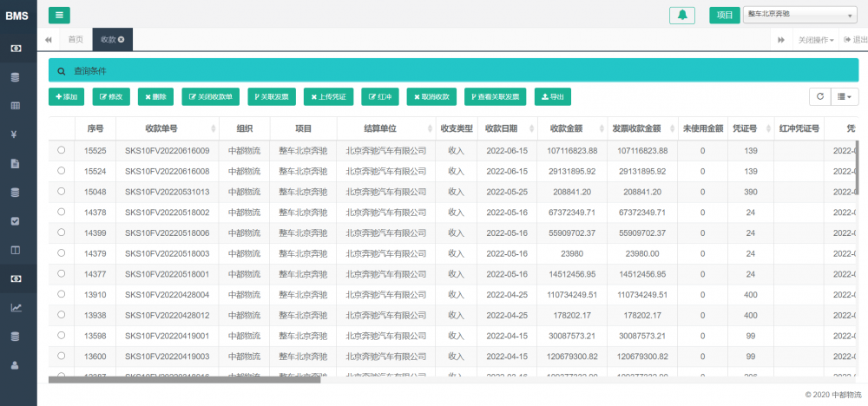This screenshot has width=868, height=406.
Task: Sort by 收款单号 column header
Action: [x=168, y=128]
